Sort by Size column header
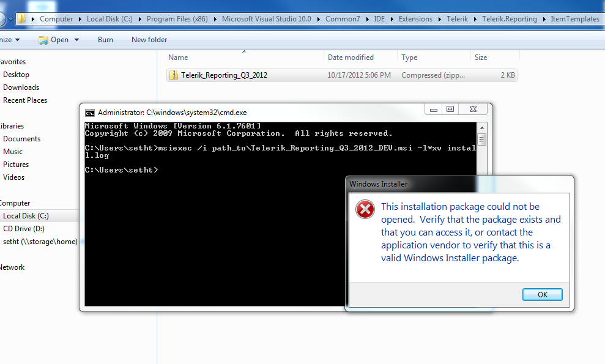This screenshot has height=364, width=605. click(x=480, y=58)
